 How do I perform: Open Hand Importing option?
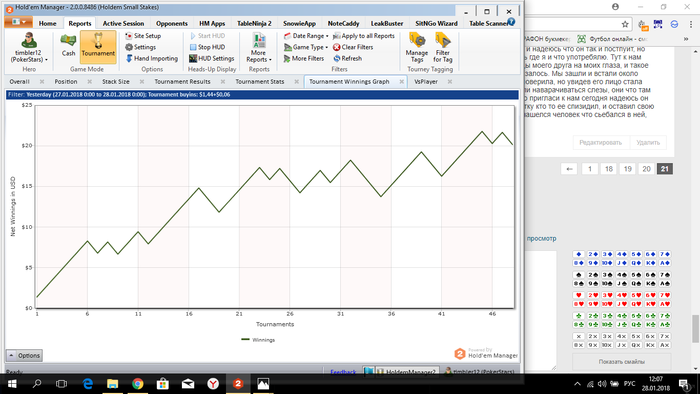click(151, 58)
